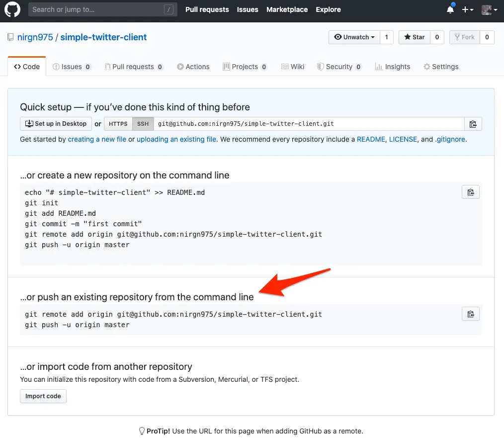Select the SSH protocol option
The image size is (504, 440).
[x=143, y=124]
